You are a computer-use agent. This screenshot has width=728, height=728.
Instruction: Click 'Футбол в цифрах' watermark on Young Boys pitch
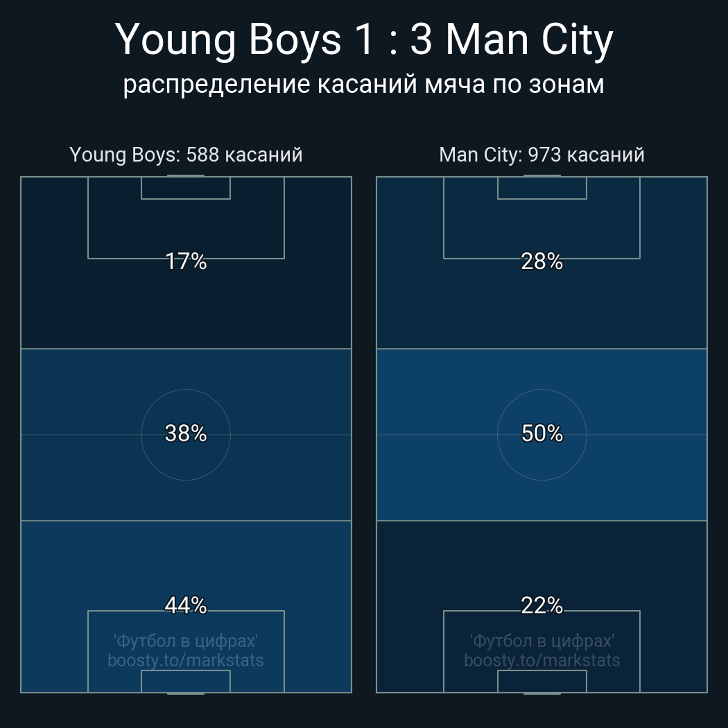[x=186, y=641]
